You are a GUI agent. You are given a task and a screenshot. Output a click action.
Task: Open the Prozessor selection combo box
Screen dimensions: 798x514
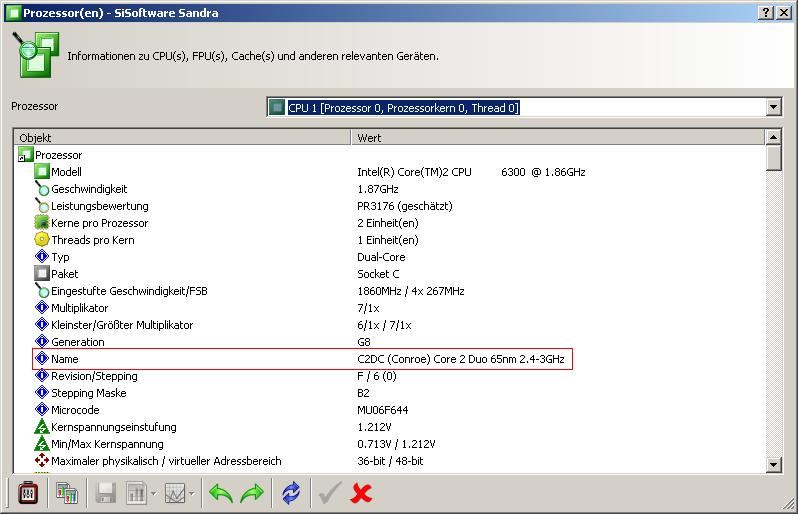tap(524, 107)
